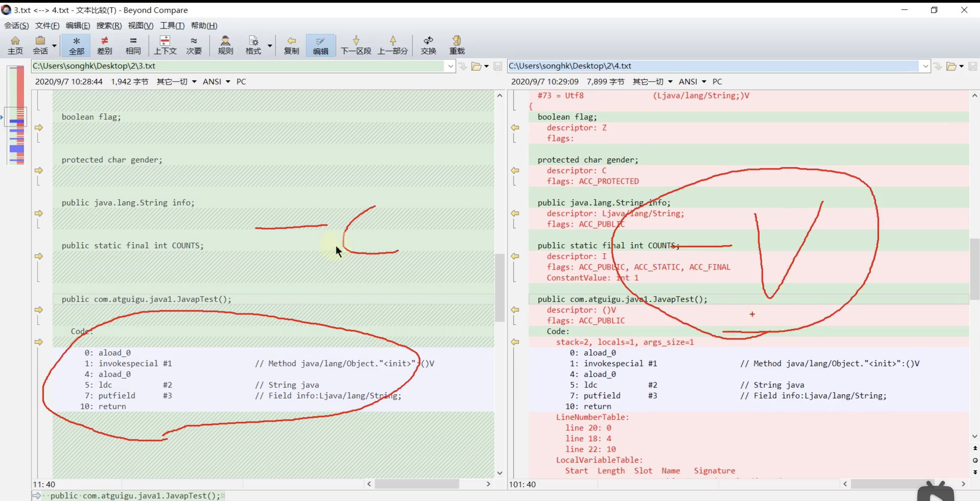This screenshot has width=980, height=501.
Task: Expand the left open-folder dropdown arrow
Action: coord(486,66)
